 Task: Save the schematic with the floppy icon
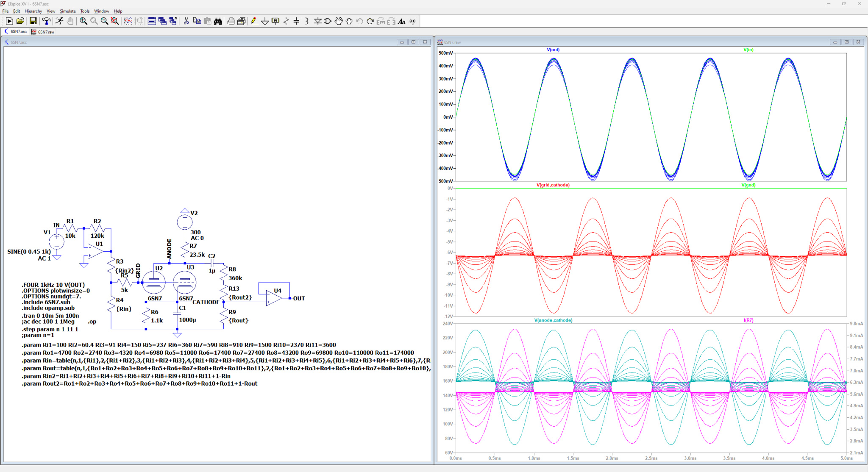33,21
